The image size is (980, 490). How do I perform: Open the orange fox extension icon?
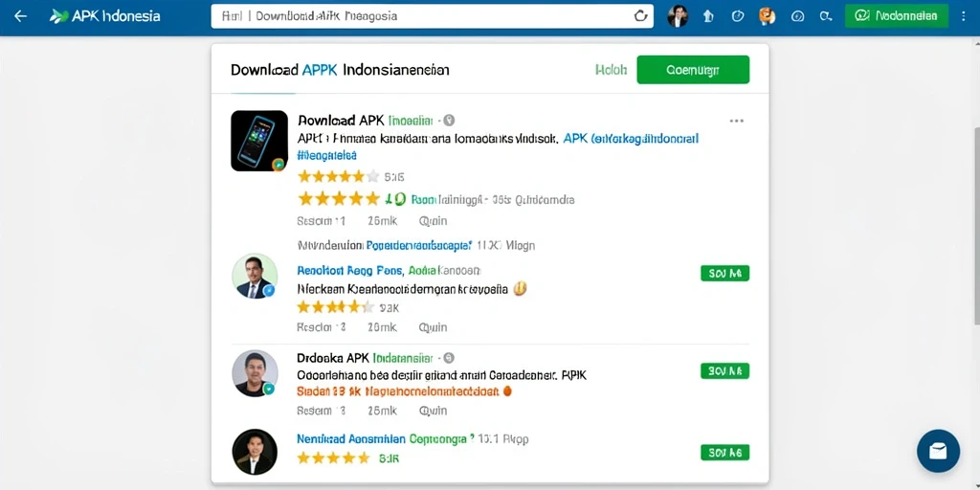pos(767,16)
